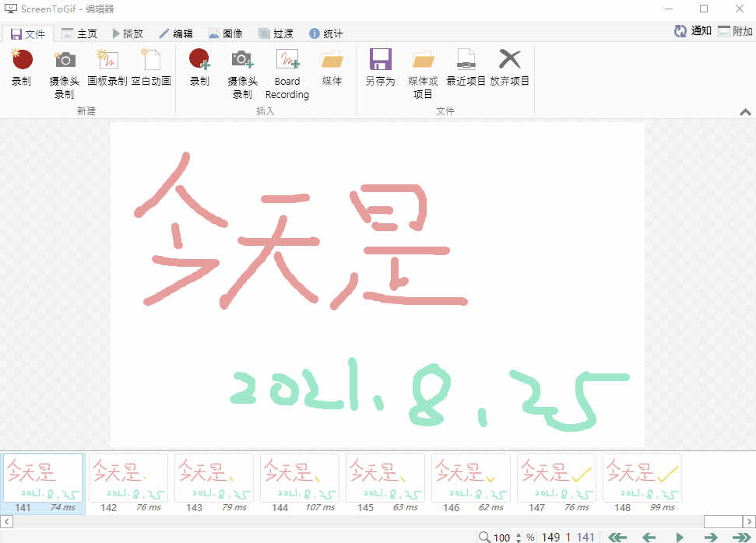Select frame 147 thumbnail

coord(557,484)
